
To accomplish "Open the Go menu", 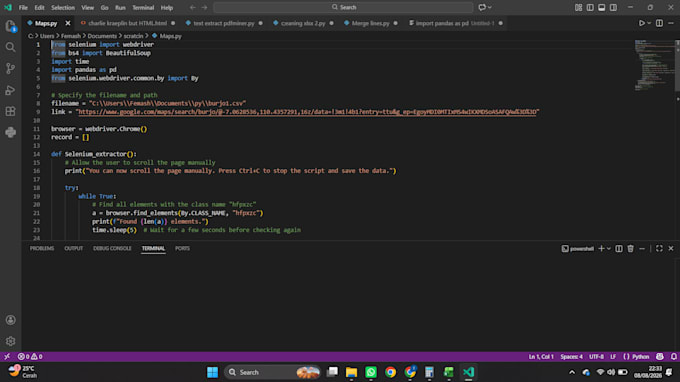I will 105,7.
